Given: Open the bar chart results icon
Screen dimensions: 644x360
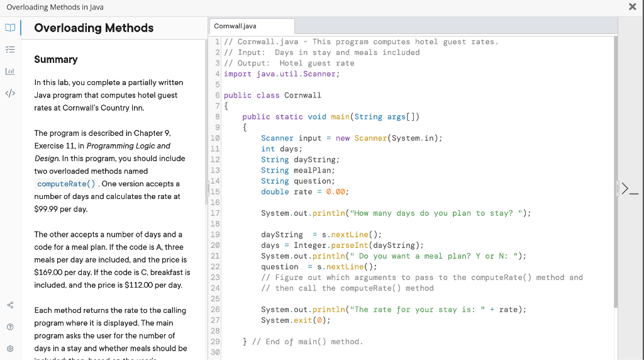Looking at the screenshot, I should (10, 71).
